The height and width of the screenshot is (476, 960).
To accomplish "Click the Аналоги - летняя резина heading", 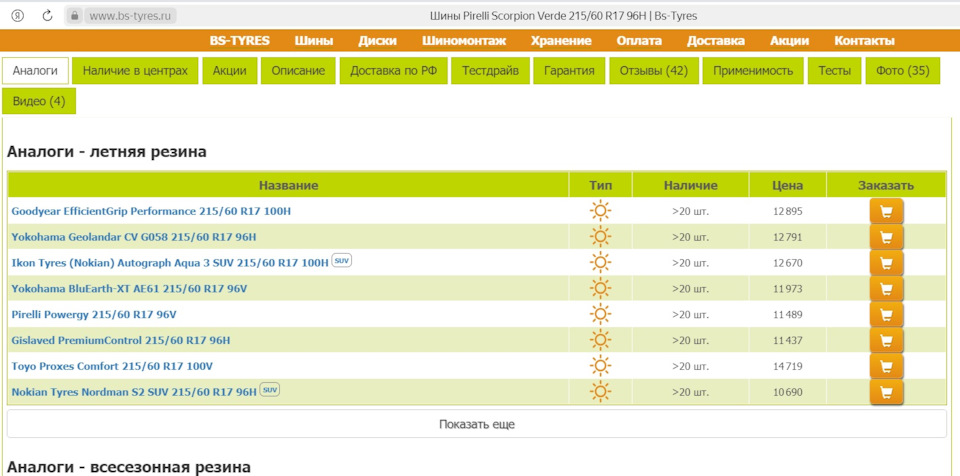I will (107, 152).
